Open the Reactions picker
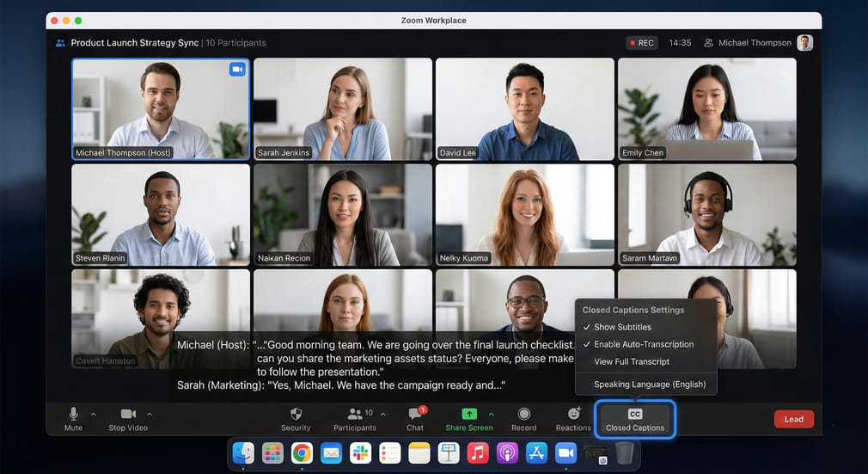Screen dimensions: 868x474 [573, 419]
